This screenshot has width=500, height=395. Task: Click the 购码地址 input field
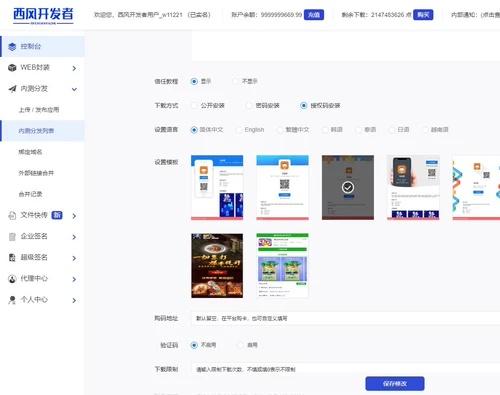[346, 318]
